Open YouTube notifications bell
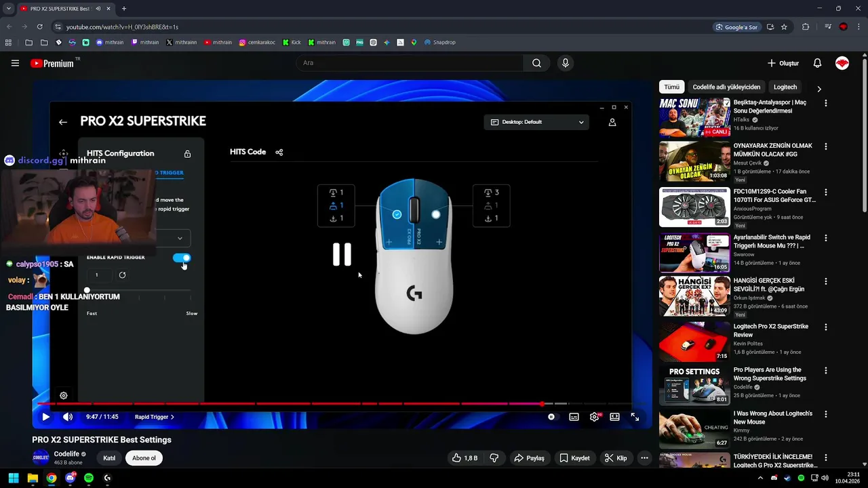The image size is (868, 488). pyautogui.click(x=817, y=63)
